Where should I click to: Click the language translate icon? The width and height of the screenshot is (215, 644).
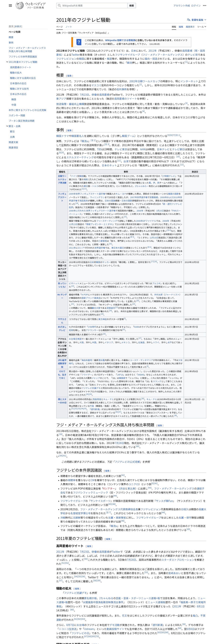[x=189, y=20]
